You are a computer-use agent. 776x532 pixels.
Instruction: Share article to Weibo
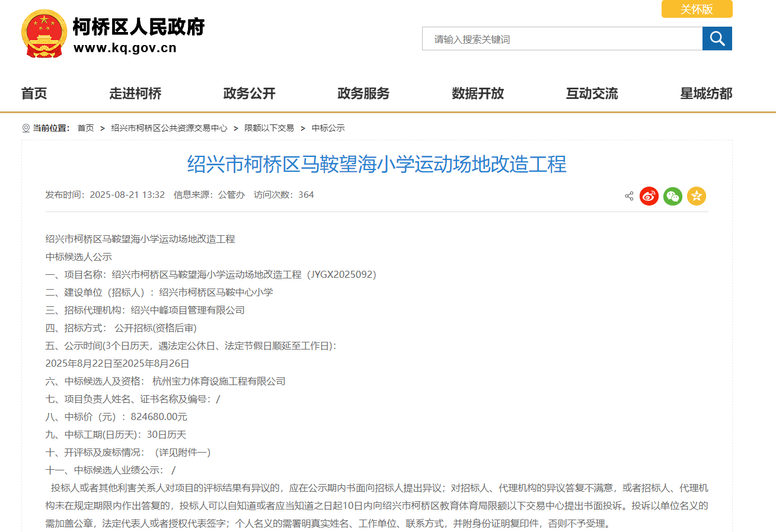click(x=649, y=196)
